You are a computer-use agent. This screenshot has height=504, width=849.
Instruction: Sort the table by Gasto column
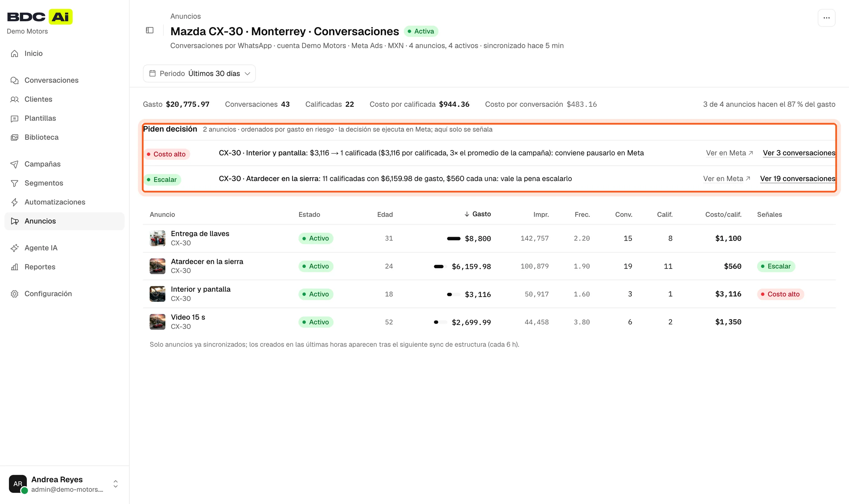tap(478, 214)
